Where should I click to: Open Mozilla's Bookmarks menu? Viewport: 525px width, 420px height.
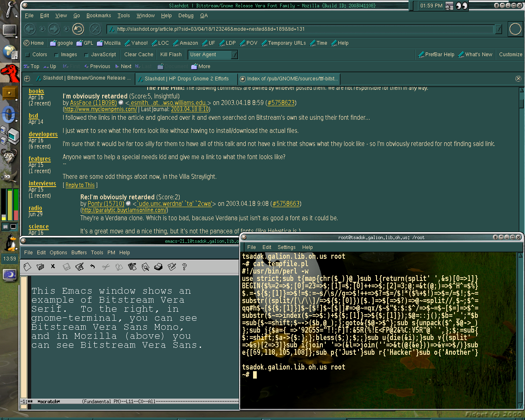(x=98, y=16)
